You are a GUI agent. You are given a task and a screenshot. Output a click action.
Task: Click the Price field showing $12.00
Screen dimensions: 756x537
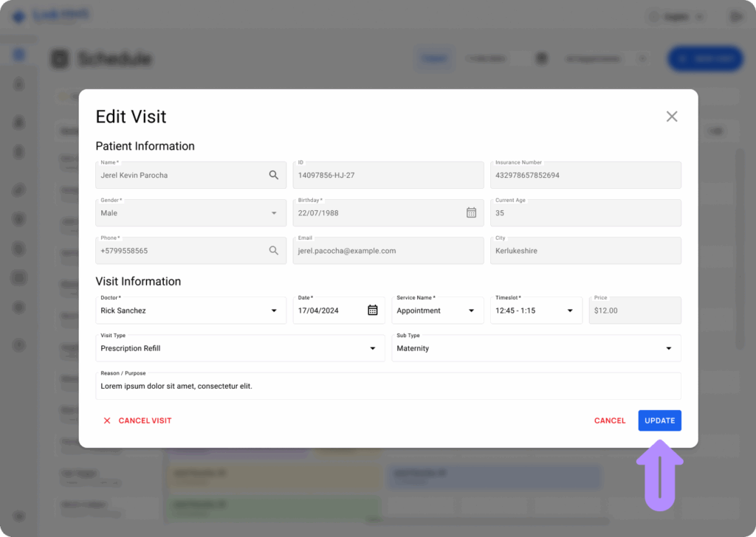[x=635, y=310]
